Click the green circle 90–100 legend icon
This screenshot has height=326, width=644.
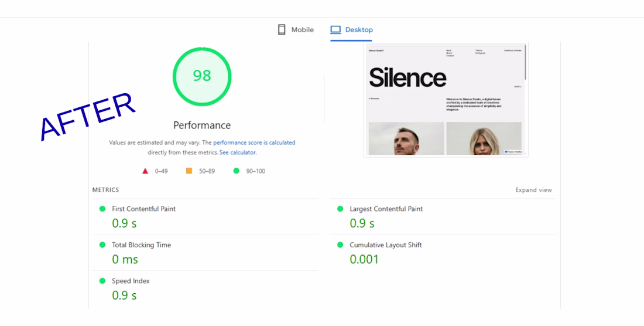pos(237,171)
